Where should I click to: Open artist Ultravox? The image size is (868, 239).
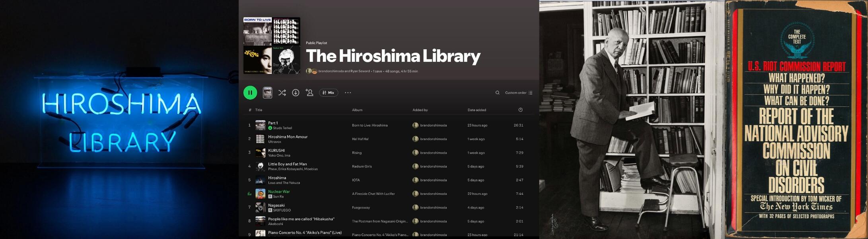pyautogui.click(x=274, y=142)
